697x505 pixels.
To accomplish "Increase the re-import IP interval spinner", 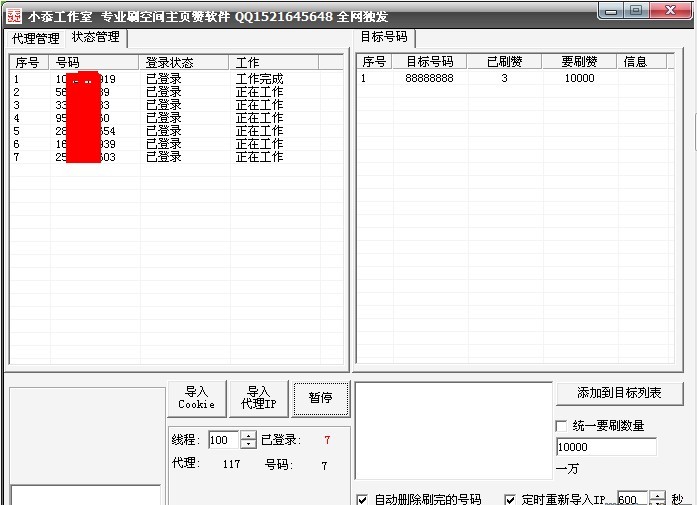I will click(657, 495).
